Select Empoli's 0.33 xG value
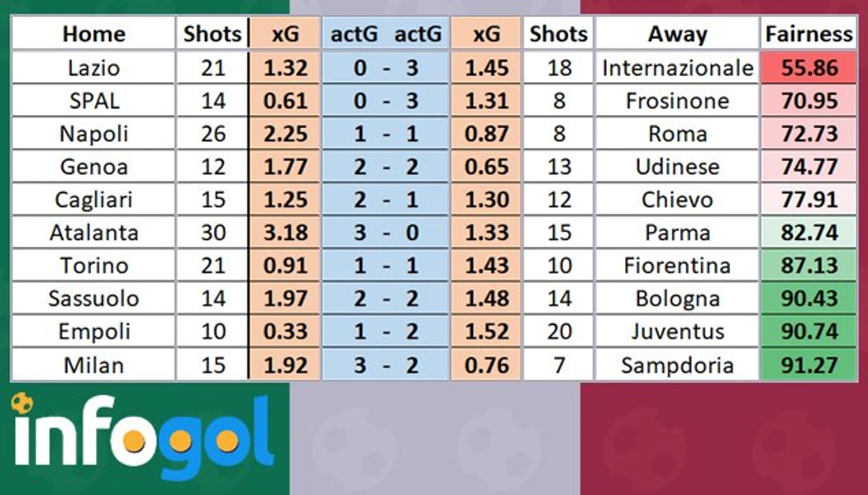Viewport: 868px width, 495px height. click(x=285, y=332)
